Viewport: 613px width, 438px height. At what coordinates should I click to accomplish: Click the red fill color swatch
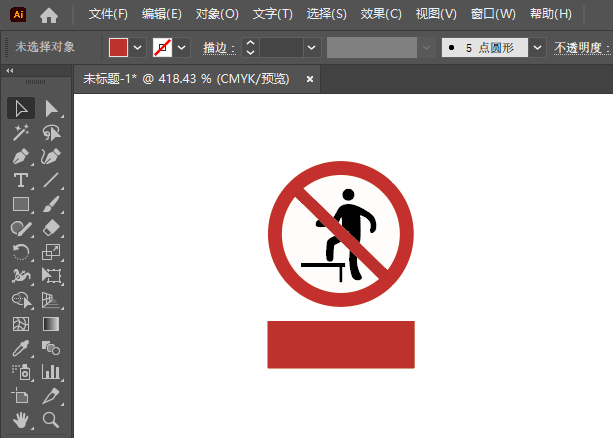pos(118,48)
